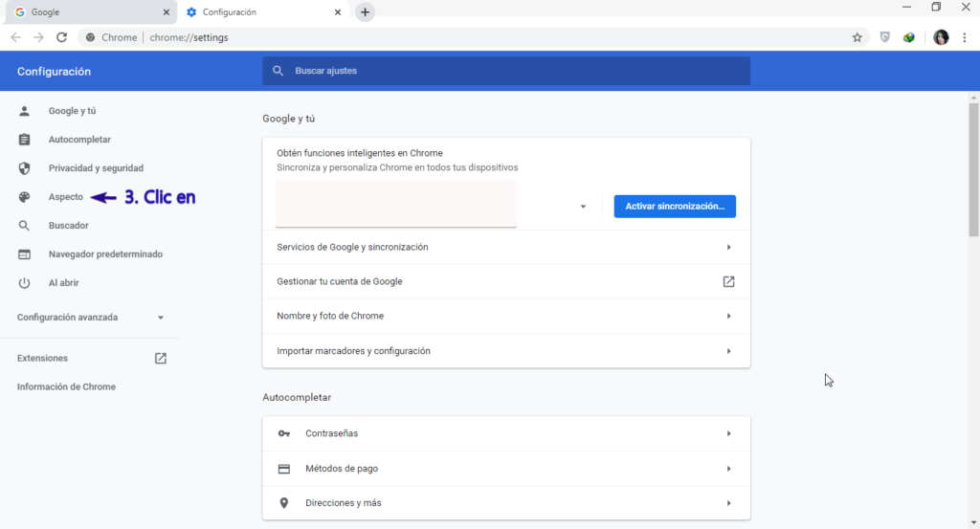980x529 pixels.
Task: Open Información de Chrome link
Action: point(66,386)
